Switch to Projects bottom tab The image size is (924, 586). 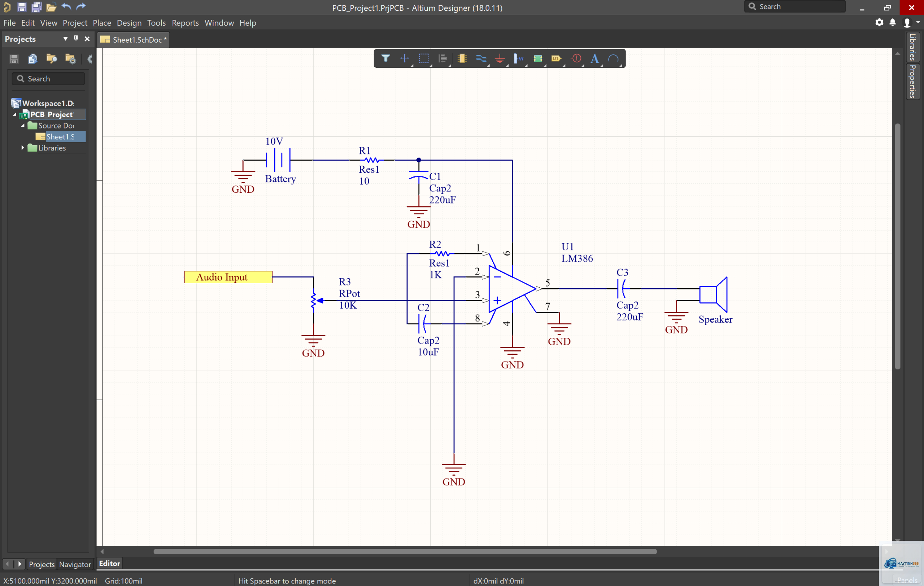42,564
